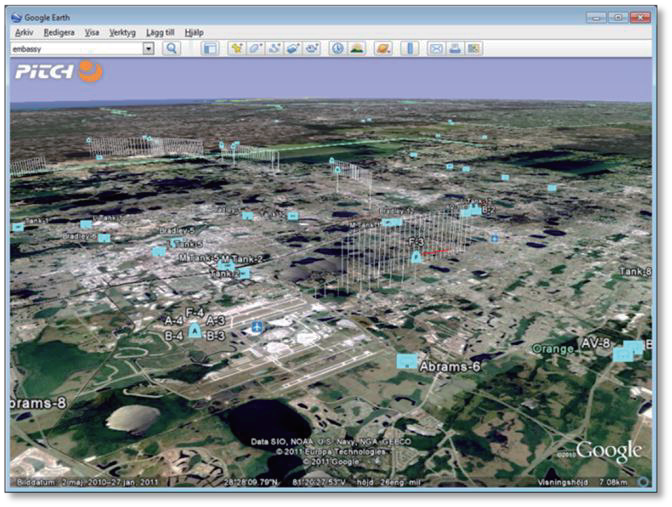Toggle sunlight across the landscape
Image resolution: width=672 pixels, height=507 pixels.
[x=357, y=48]
